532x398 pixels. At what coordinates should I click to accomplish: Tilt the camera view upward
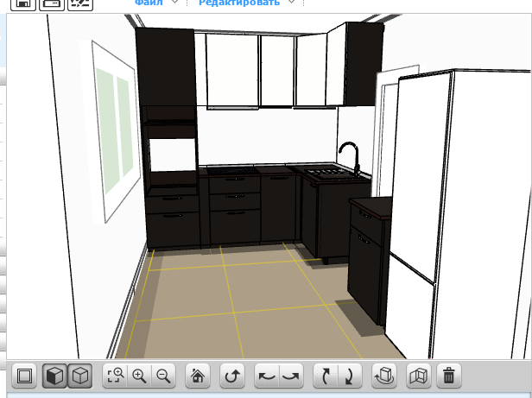[x=326, y=376]
